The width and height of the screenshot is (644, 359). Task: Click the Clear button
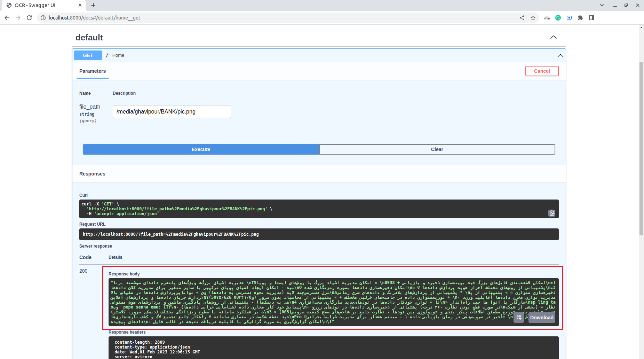[x=437, y=149]
